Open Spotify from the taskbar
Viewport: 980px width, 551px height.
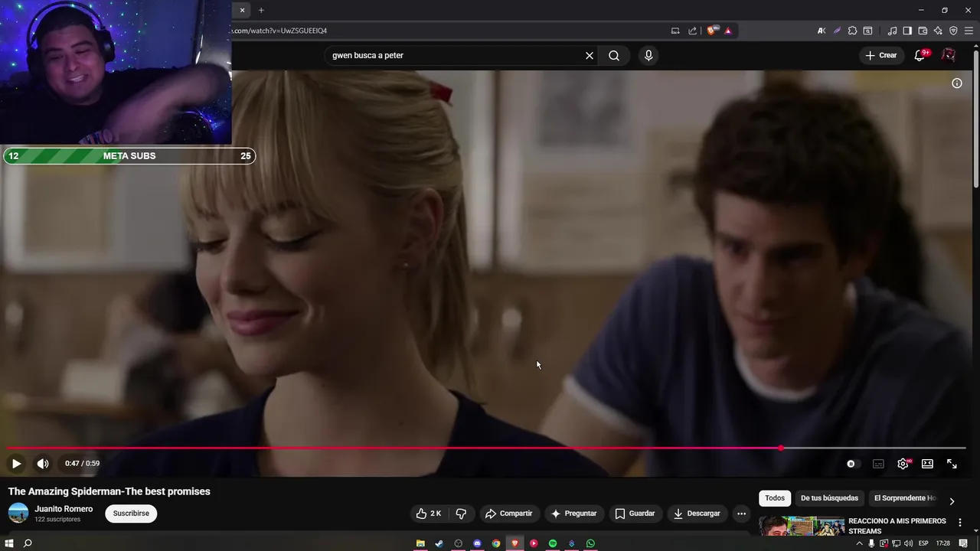coord(553,543)
